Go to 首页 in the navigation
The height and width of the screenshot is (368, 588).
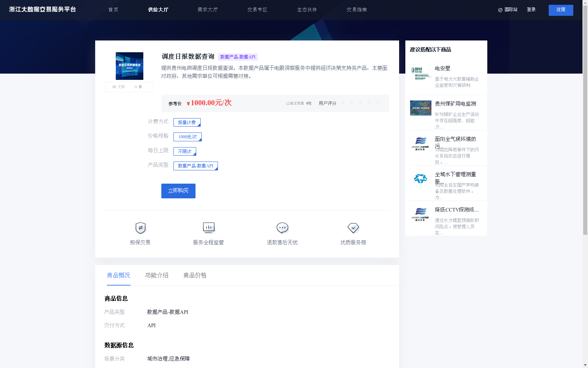(x=113, y=10)
